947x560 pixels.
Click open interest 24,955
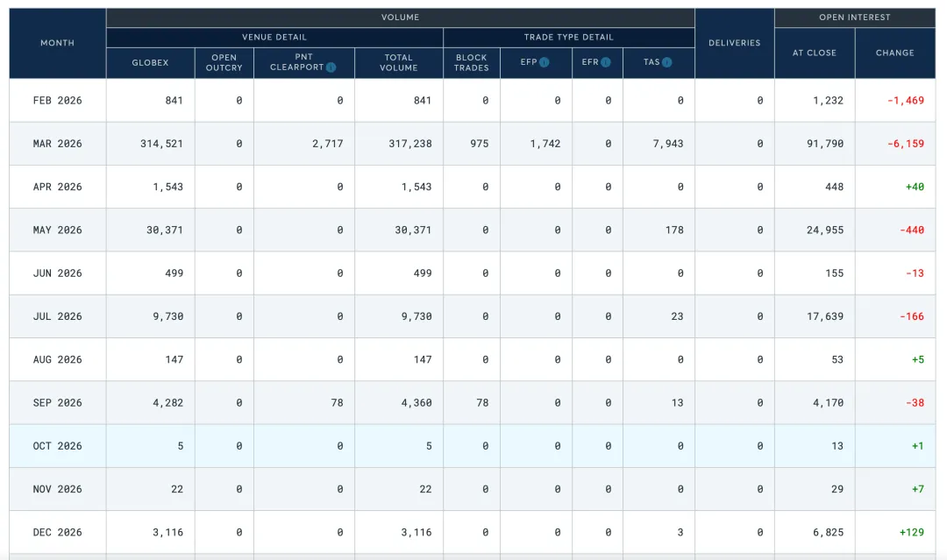(825, 230)
